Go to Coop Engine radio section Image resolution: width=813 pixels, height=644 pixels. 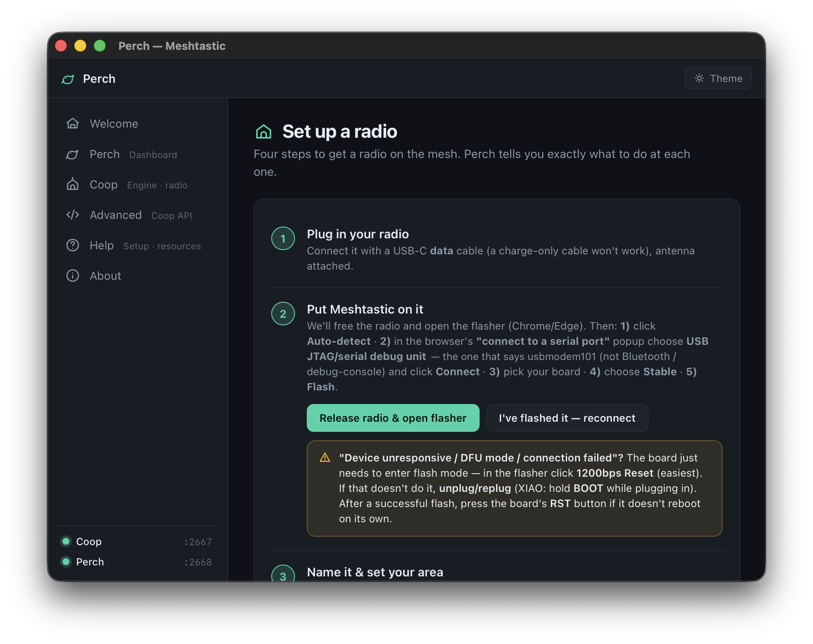coord(137,185)
